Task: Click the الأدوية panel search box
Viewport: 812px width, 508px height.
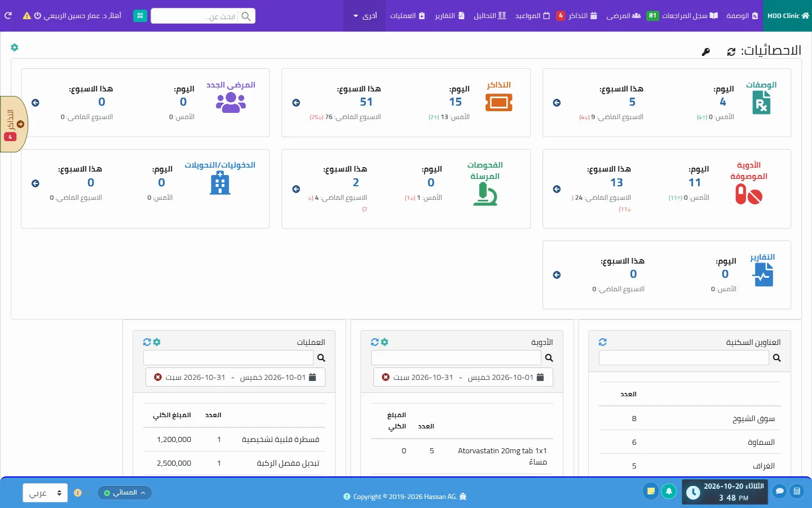Action: (456, 358)
